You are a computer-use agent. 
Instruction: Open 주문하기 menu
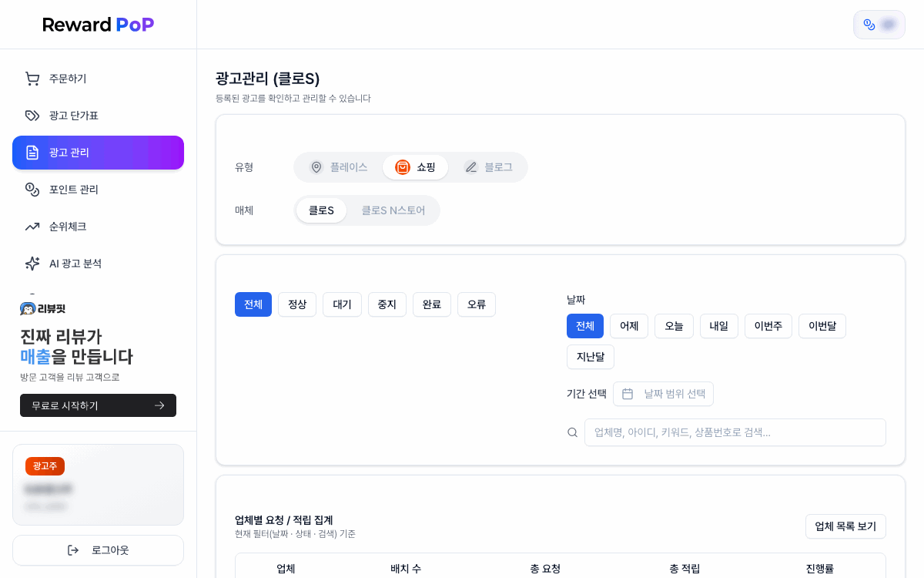[98, 79]
